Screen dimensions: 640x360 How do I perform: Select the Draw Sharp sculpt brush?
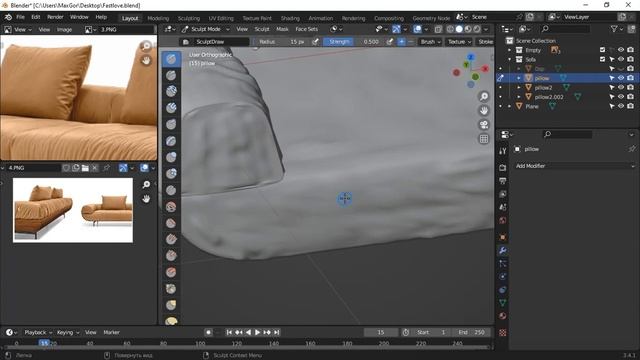[171, 75]
